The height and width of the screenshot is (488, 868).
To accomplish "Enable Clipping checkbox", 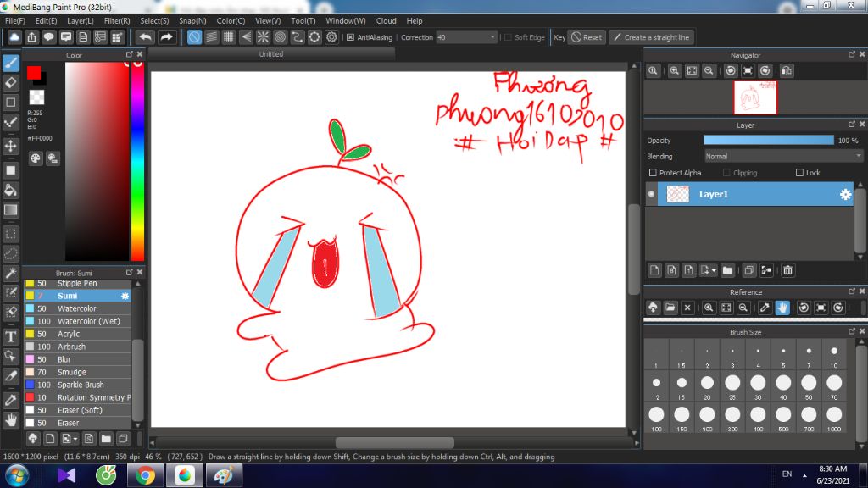I will 726,173.
